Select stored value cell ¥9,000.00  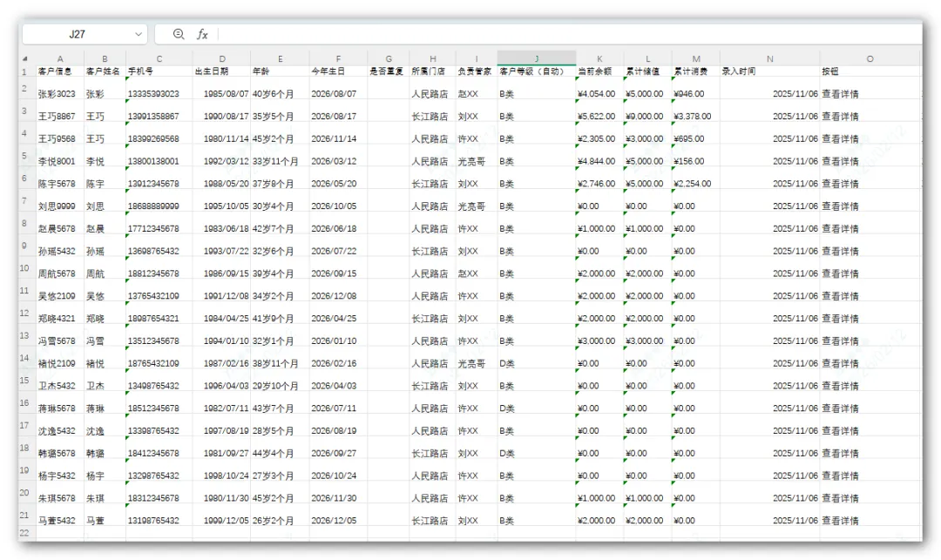tap(647, 111)
